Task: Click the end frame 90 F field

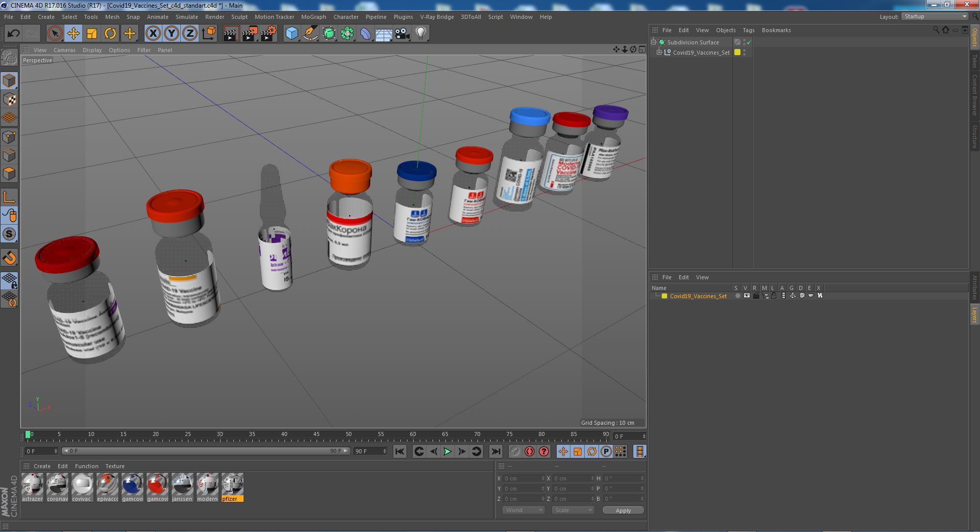Action: point(370,451)
